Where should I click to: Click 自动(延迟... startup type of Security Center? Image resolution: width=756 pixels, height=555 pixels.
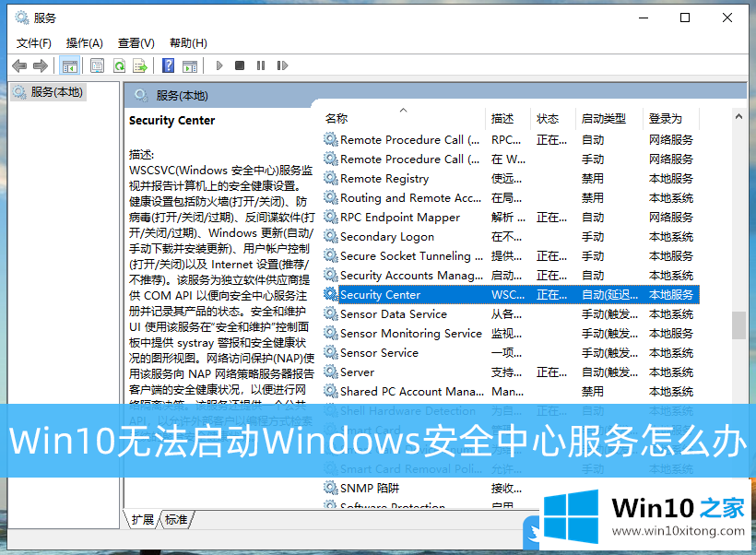point(609,295)
